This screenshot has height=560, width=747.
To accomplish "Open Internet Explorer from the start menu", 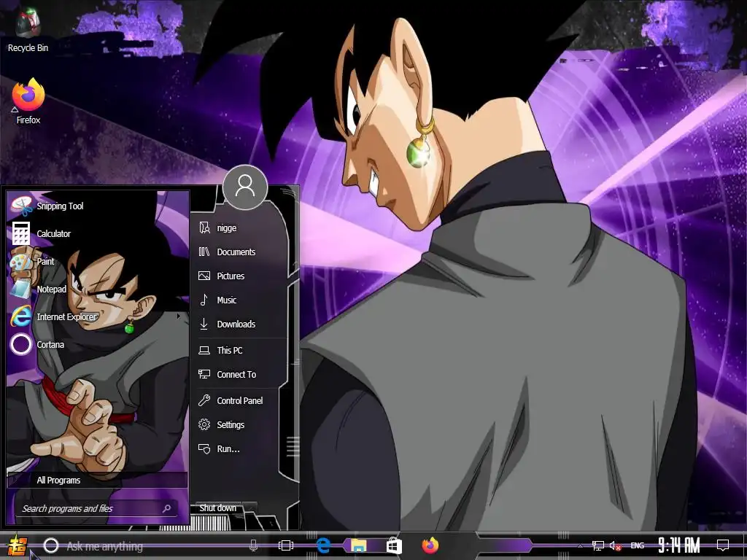I will pos(98,316).
